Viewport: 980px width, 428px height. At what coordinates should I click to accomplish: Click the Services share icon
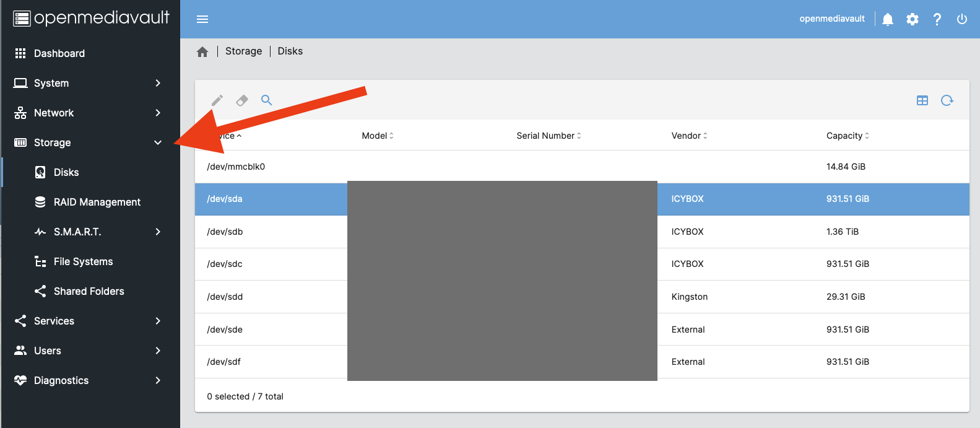pos(20,321)
